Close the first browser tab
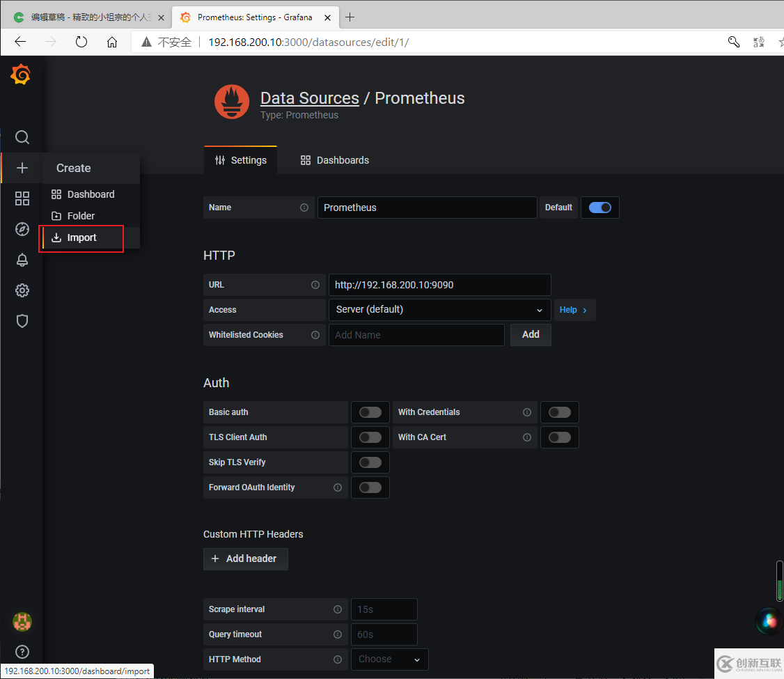Image resolution: width=784 pixels, height=679 pixels. pos(161,17)
